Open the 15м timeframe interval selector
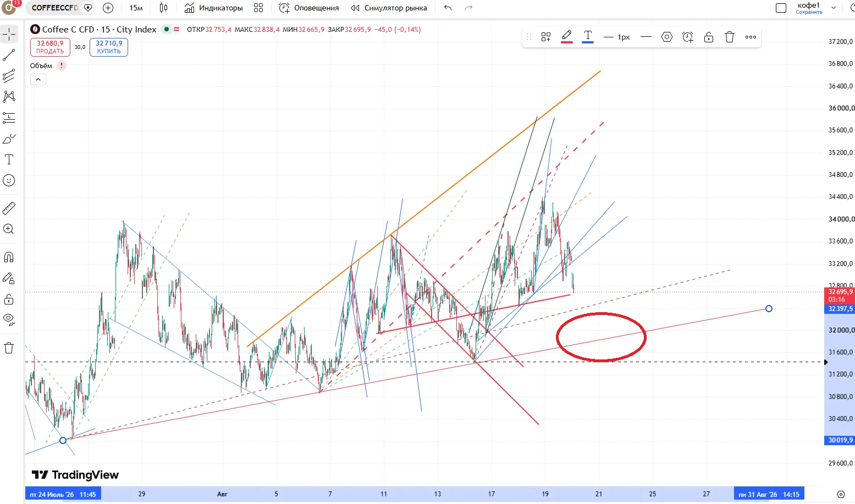Screen dimensions: 855x504 point(136,8)
